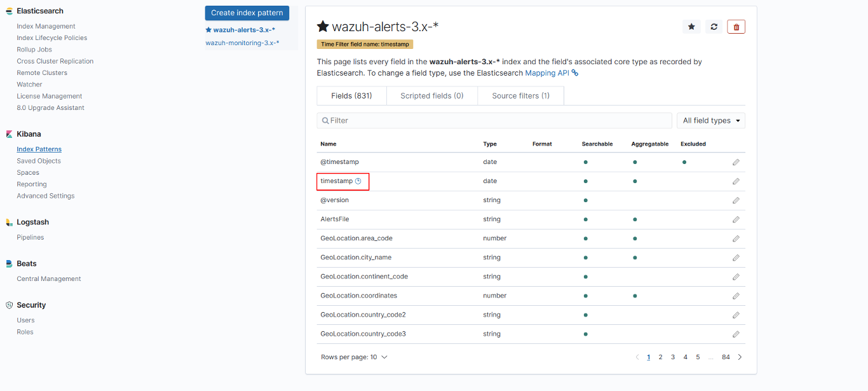Edit GeoLocation.country_code3 pencil icon

point(736,334)
